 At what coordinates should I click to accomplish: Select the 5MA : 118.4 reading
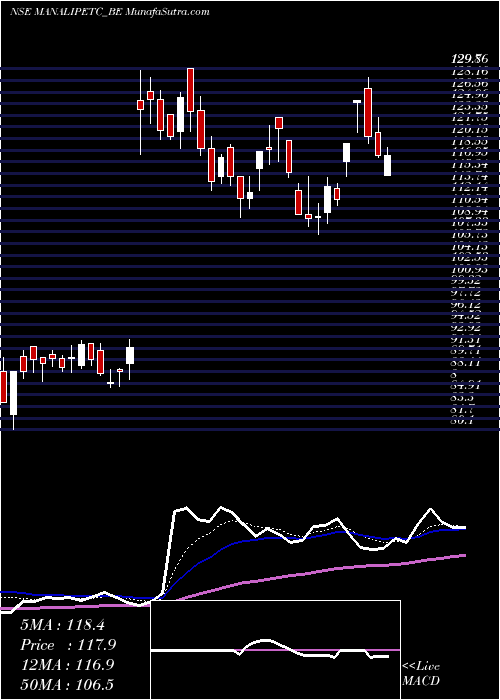(62, 625)
